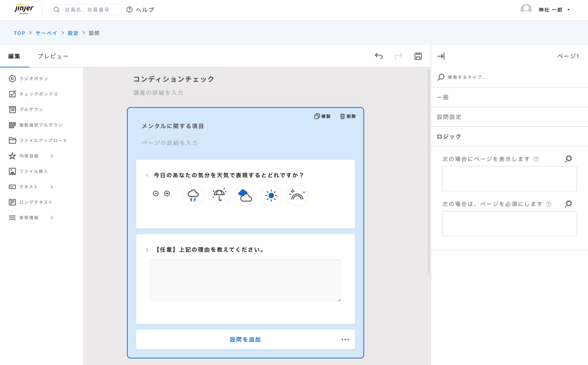Expand the 均等目盛 submenu chevron
The image size is (588, 365).
[x=52, y=156]
